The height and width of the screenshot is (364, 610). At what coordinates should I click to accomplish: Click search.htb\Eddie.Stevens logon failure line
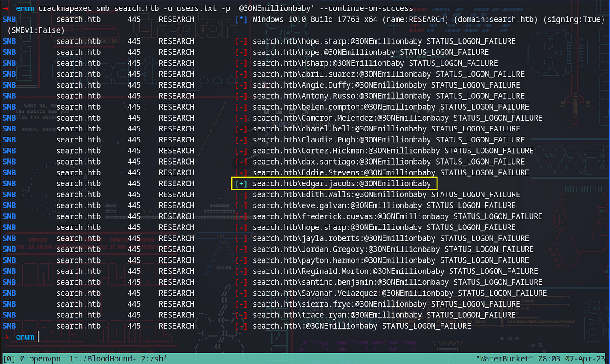[x=390, y=172]
